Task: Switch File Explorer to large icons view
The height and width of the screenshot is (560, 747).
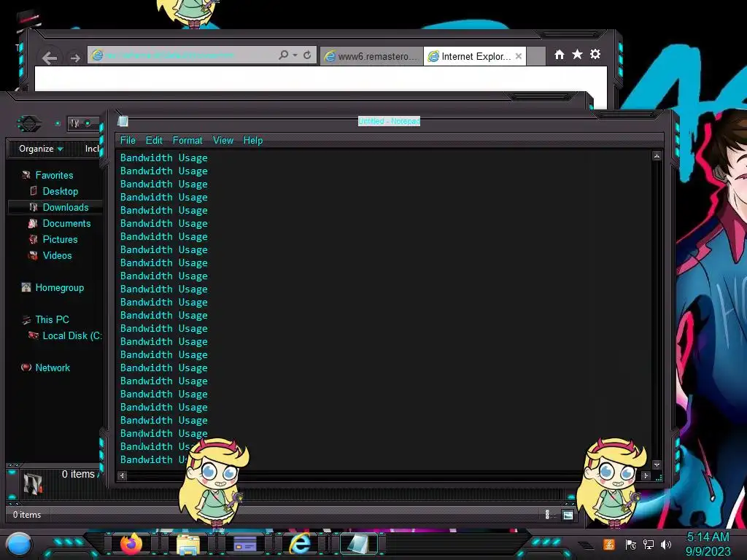Action: (568, 515)
